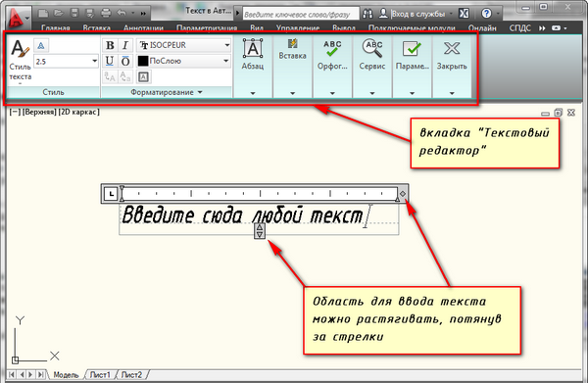
Task: Click the Text Style (Стиль текста) icon
Action: (20, 49)
